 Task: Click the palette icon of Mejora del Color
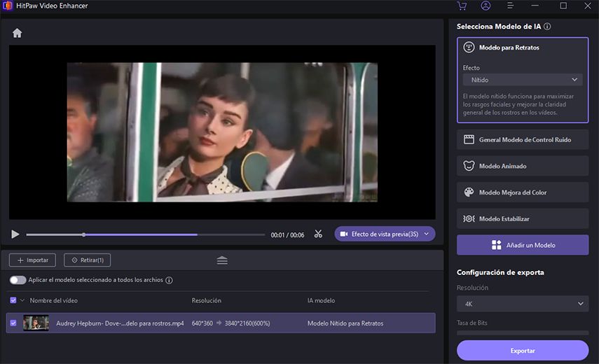coord(469,192)
